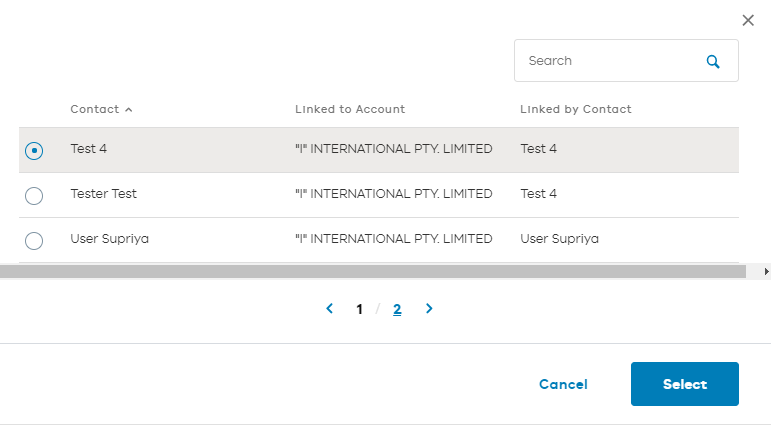Choose the User Supriya radio button
Image resolution: width=771 pixels, height=425 pixels.
[34, 240]
